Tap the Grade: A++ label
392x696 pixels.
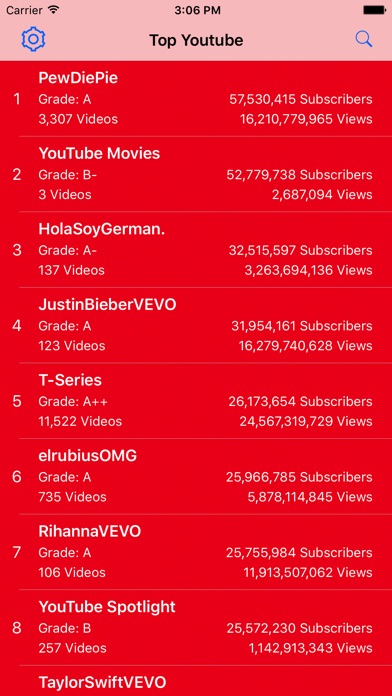73,401
